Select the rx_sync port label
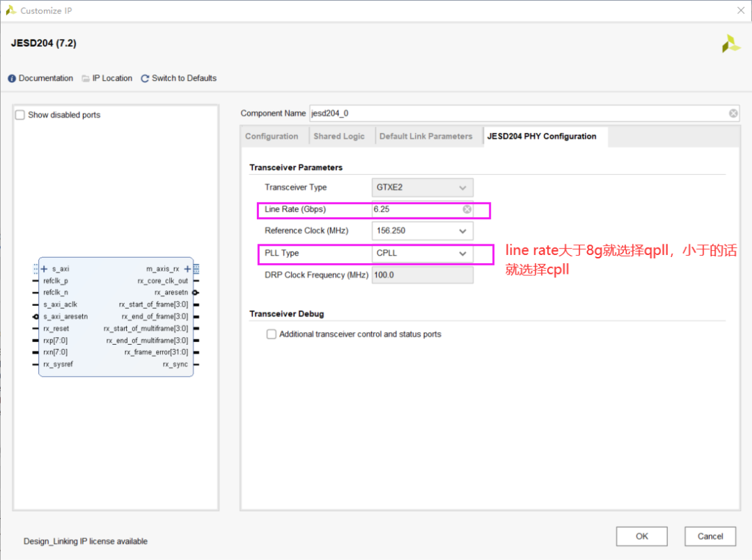Image resolution: width=752 pixels, height=560 pixels. click(x=175, y=364)
